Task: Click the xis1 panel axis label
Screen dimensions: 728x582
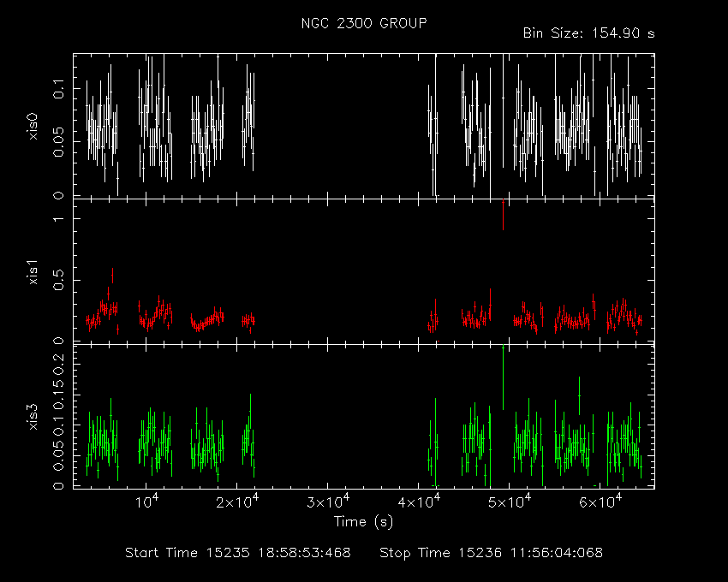Action: pyautogui.click(x=33, y=272)
